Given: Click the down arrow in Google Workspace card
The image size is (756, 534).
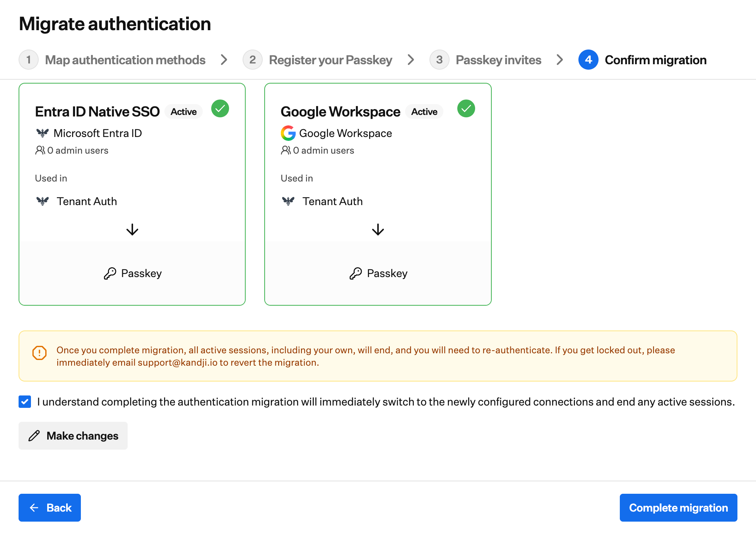Looking at the screenshot, I should coord(378,229).
